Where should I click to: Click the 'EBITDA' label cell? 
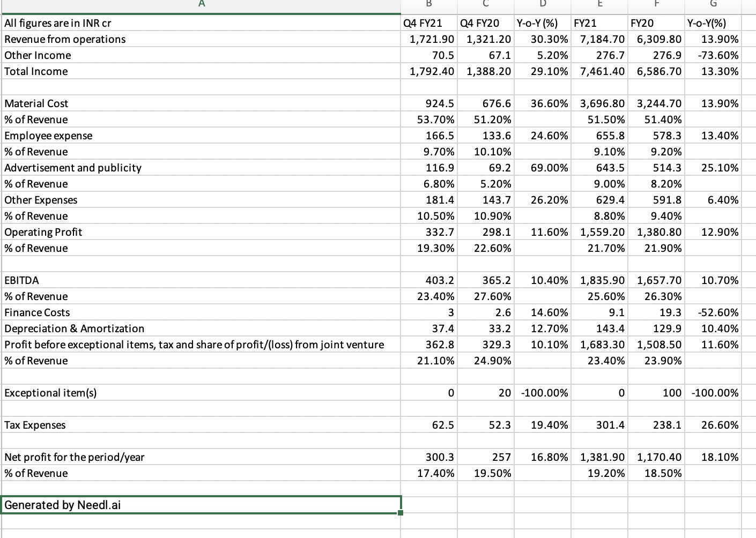tap(201, 280)
